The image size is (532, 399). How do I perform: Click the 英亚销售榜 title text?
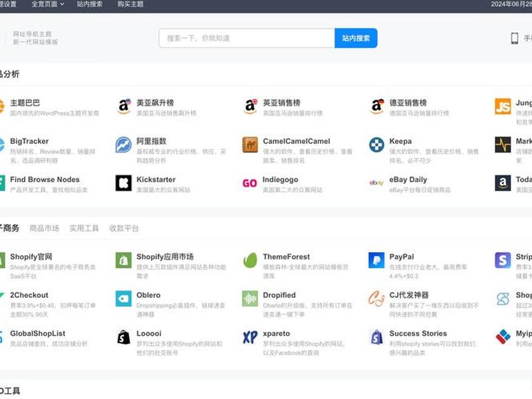click(x=281, y=103)
